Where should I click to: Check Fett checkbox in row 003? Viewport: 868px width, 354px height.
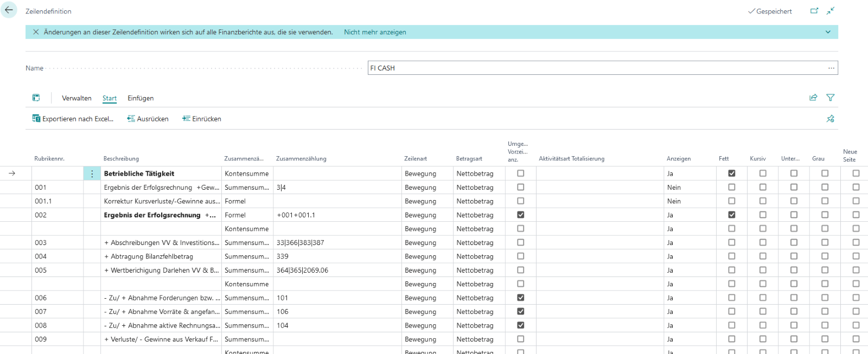(x=732, y=242)
